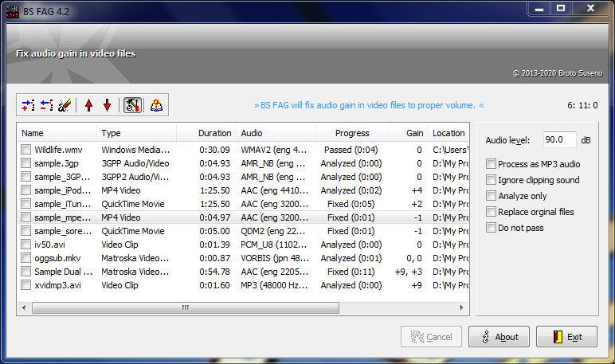The width and height of the screenshot is (615, 364).
Task: Click the remove files toolbar icon
Action: point(46,105)
